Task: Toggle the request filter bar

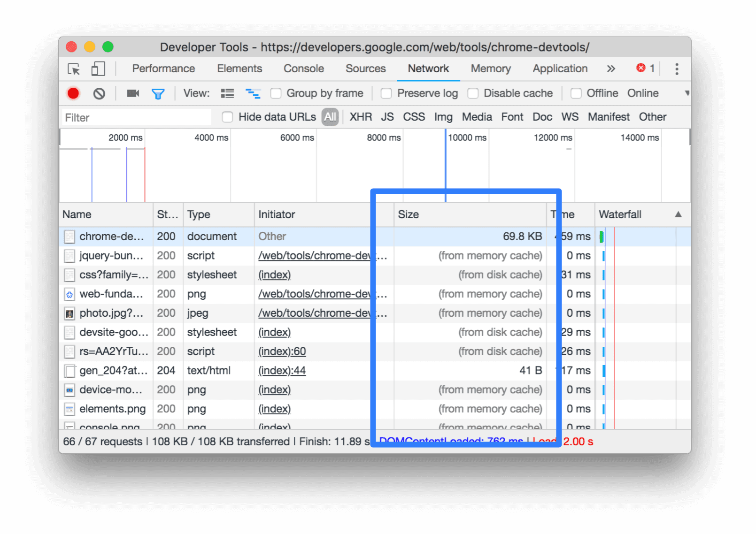Action: (158, 93)
